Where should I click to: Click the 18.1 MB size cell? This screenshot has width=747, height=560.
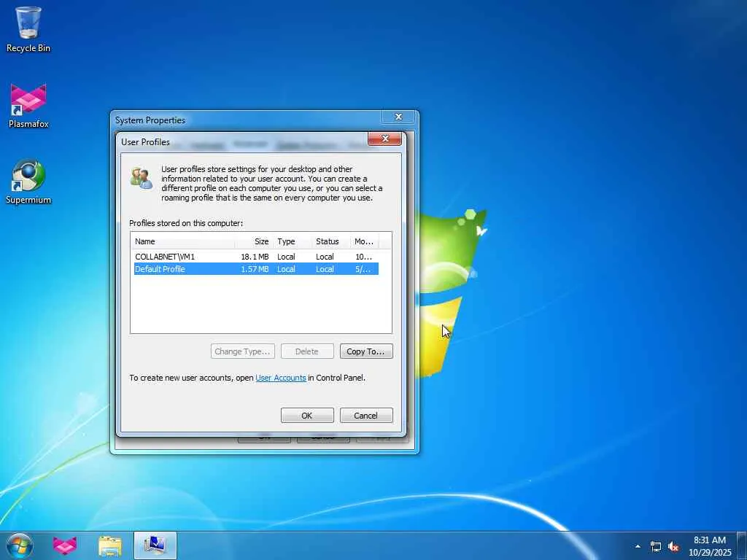pos(255,257)
